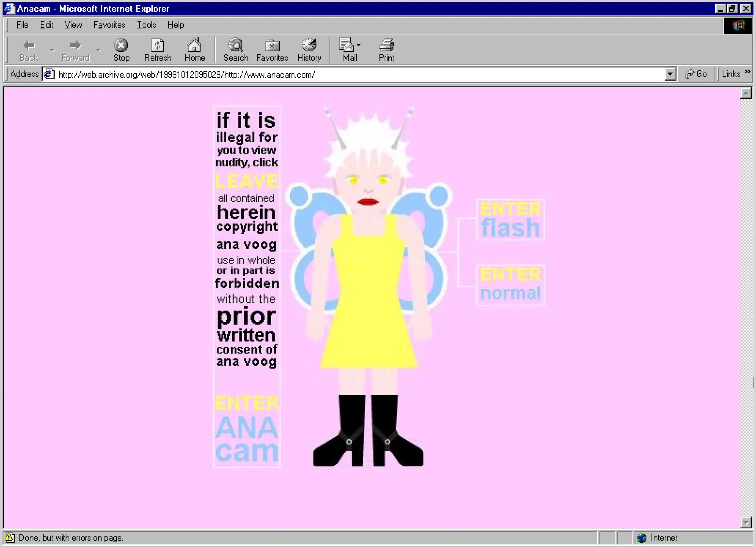The image size is (756, 547).
Task: Click the Go button beside the address bar
Action: [x=696, y=74]
